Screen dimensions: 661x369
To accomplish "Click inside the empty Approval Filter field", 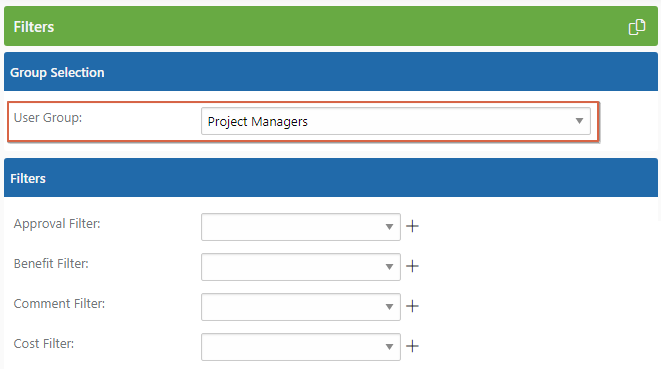I will (x=292, y=227).
